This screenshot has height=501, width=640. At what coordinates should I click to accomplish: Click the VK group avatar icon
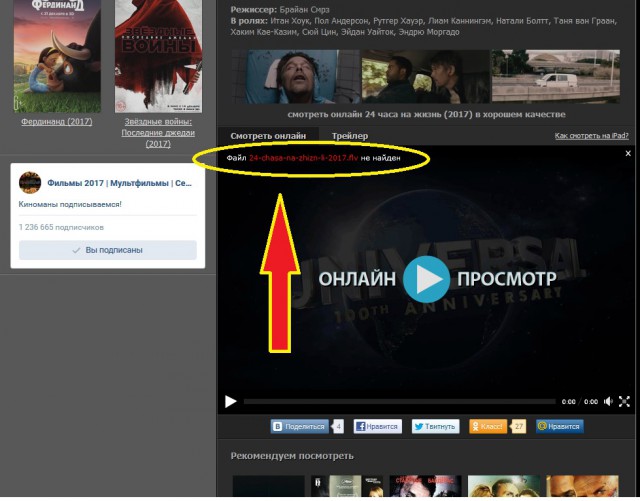tap(30, 183)
